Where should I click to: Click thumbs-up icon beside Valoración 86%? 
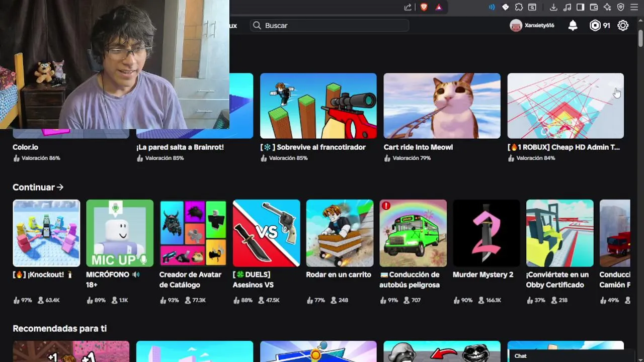coord(16,158)
